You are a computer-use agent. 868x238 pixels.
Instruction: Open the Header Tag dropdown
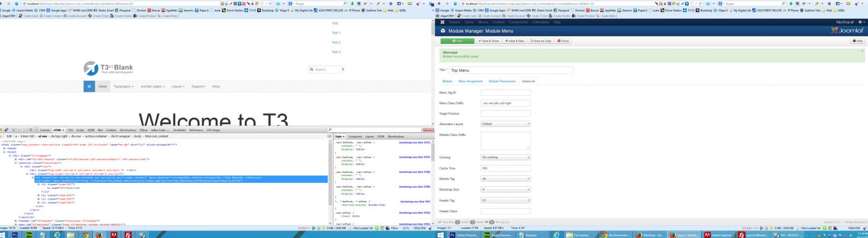[x=505, y=200]
